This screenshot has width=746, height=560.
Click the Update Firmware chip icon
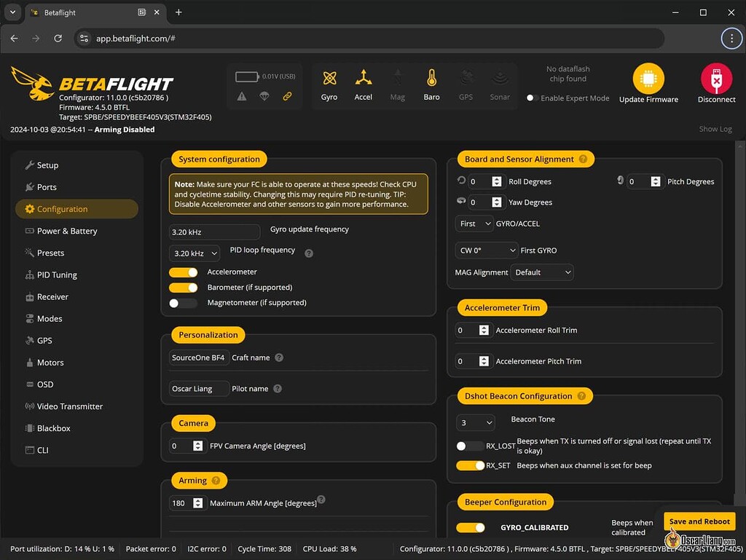click(x=648, y=79)
